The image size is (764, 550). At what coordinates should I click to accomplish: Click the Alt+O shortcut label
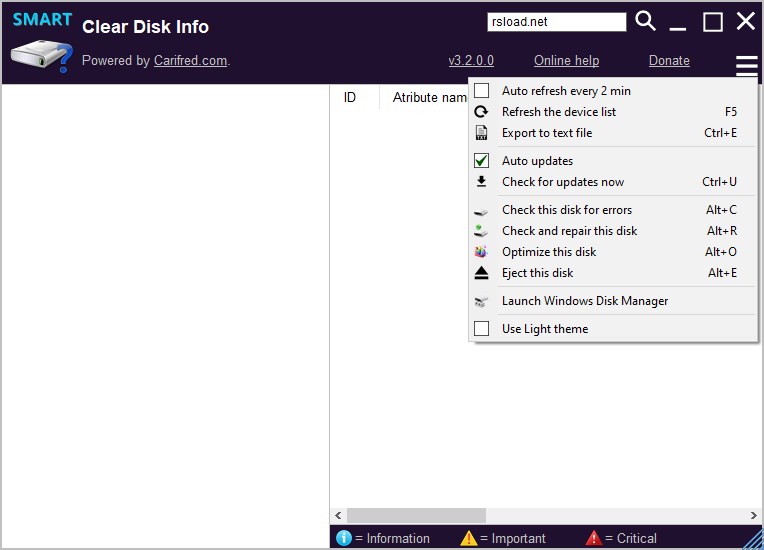[x=721, y=252]
